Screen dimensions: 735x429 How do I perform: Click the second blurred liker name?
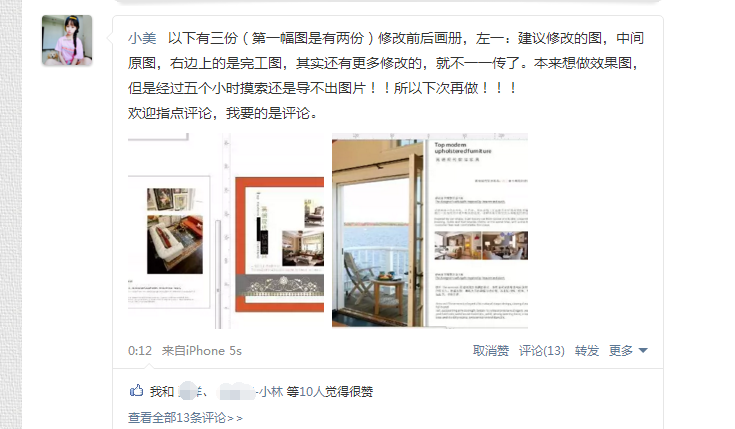click(237, 391)
